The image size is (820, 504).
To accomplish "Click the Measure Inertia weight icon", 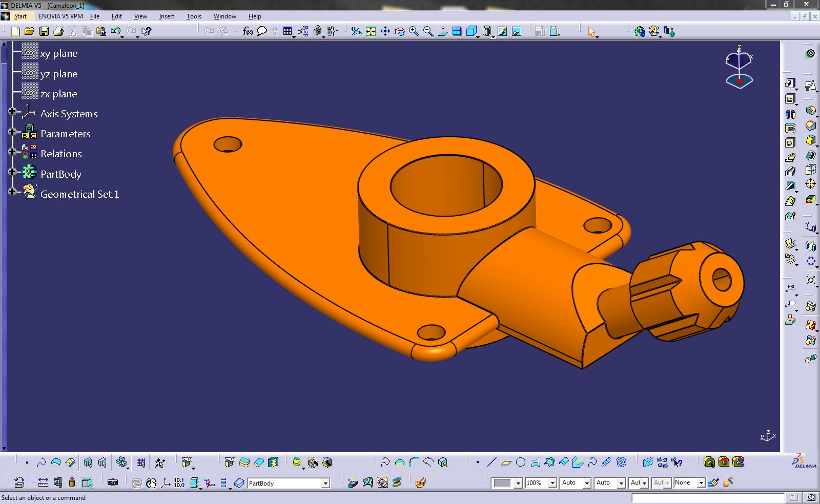I will tap(72, 482).
